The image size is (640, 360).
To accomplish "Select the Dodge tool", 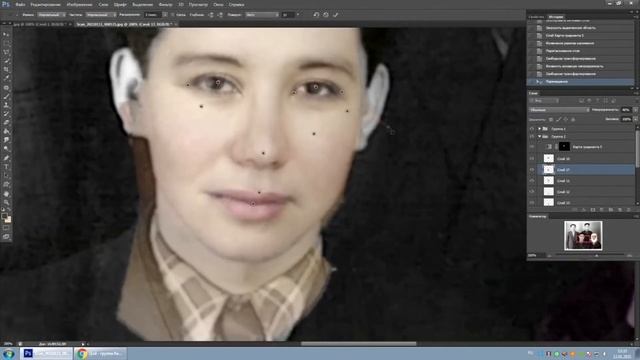I will click(6, 149).
